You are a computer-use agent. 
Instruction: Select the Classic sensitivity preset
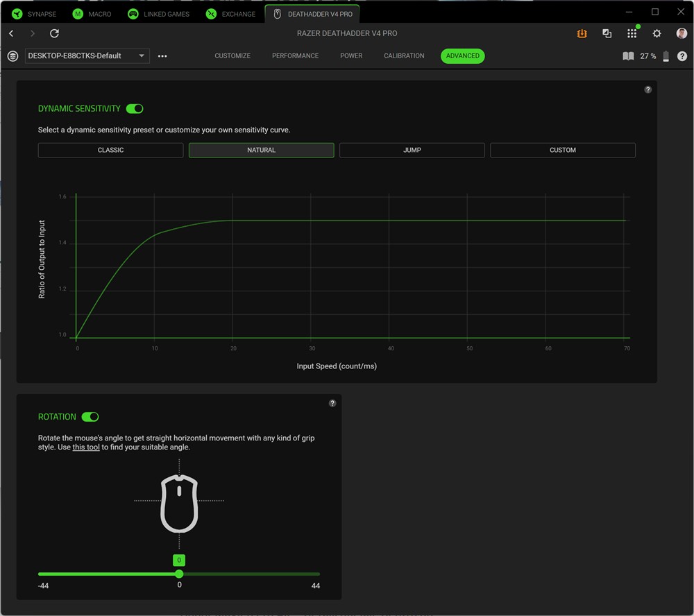click(x=110, y=150)
